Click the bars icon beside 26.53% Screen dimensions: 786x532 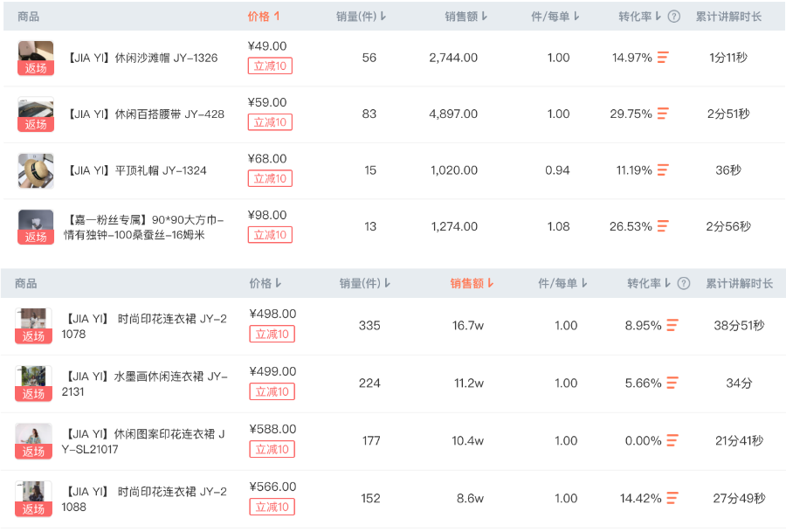tap(663, 226)
